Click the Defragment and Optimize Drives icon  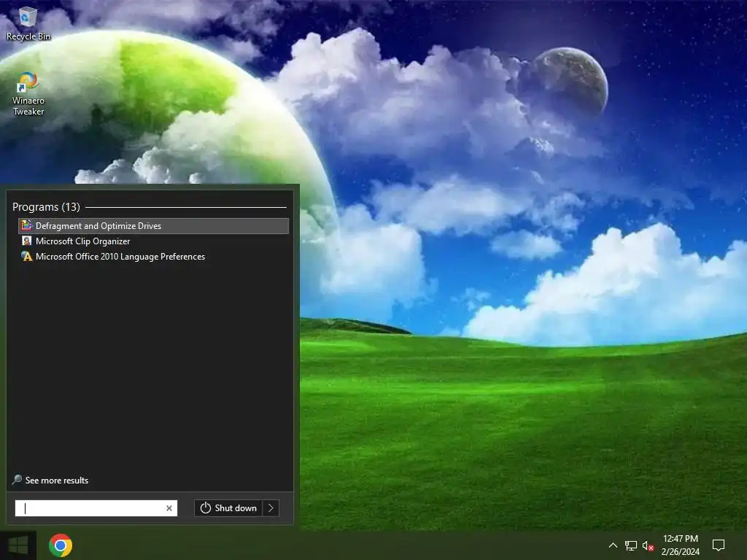point(27,225)
